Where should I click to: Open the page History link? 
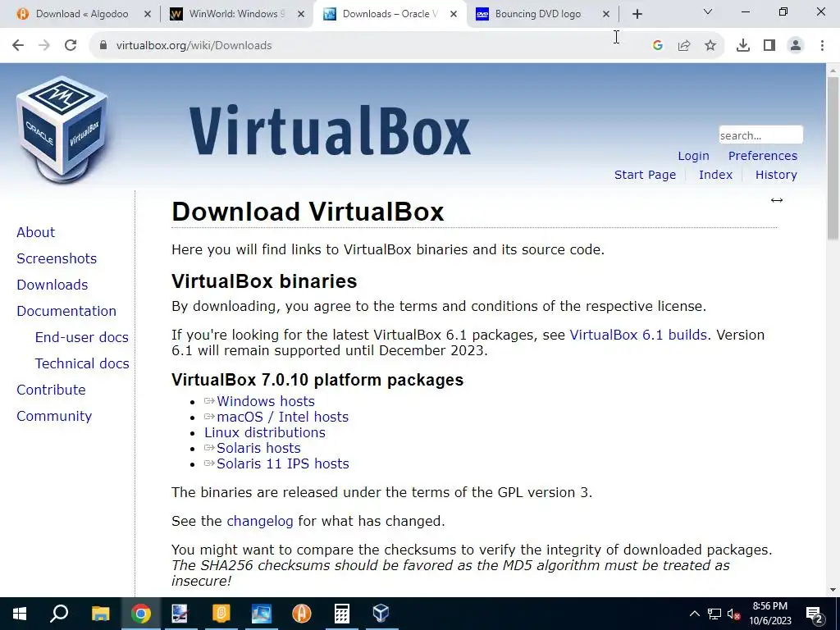tap(776, 175)
